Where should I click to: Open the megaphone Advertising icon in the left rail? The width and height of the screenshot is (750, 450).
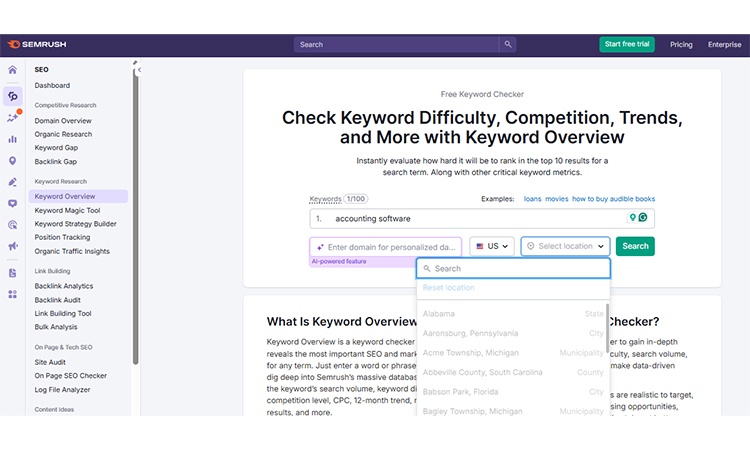pos(12,246)
